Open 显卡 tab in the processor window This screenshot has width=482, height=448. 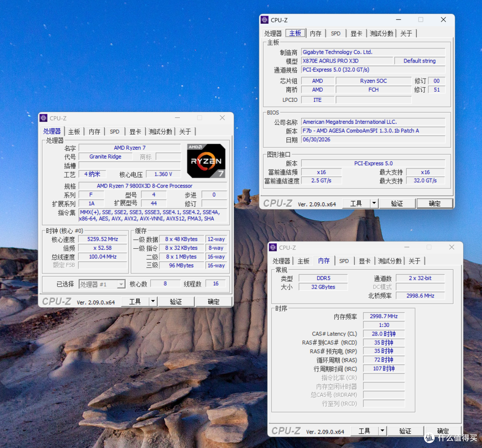click(x=135, y=132)
